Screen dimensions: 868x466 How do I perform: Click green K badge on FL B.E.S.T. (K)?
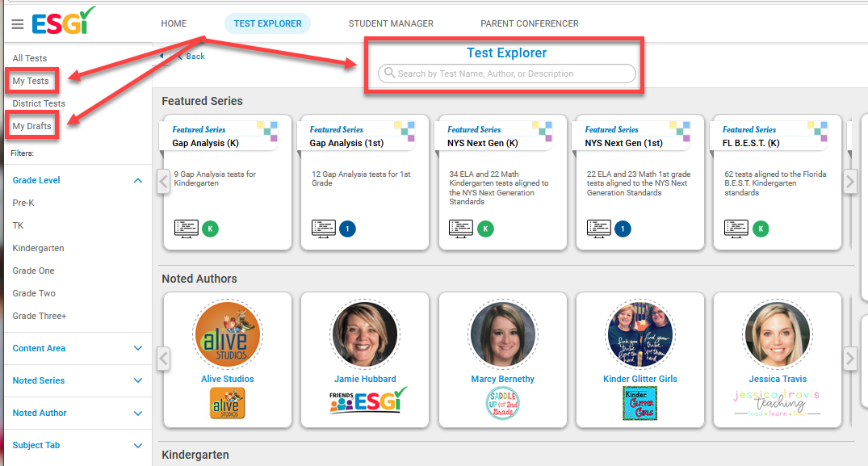(761, 229)
